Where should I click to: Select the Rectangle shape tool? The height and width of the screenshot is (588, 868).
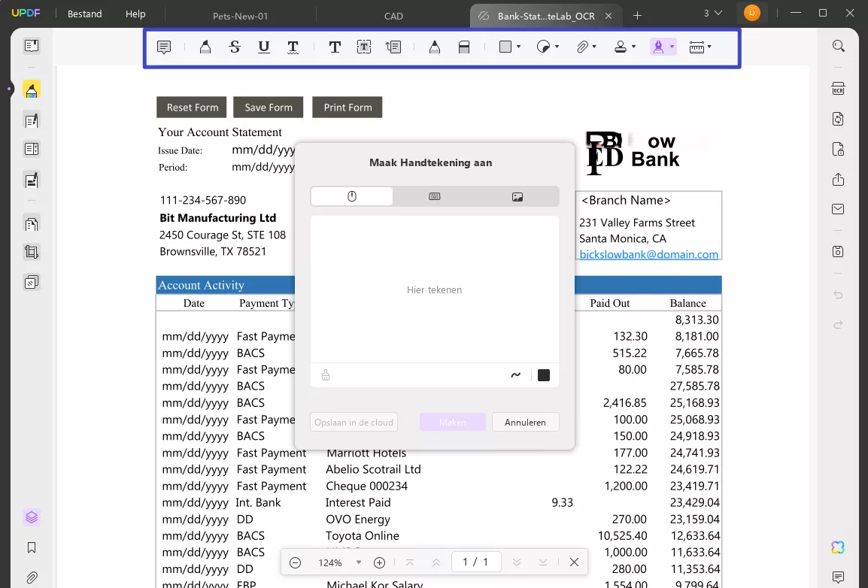505,47
